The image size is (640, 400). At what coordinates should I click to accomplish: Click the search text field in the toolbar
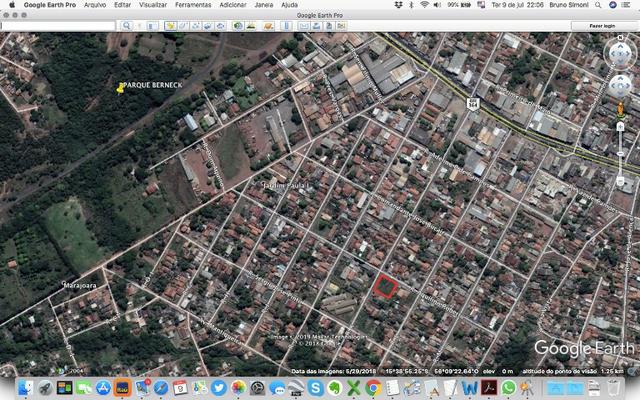coord(58,26)
